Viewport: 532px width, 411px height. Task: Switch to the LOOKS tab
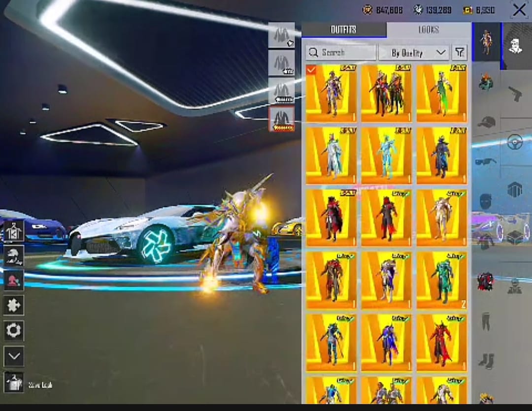click(x=429, y=30)
